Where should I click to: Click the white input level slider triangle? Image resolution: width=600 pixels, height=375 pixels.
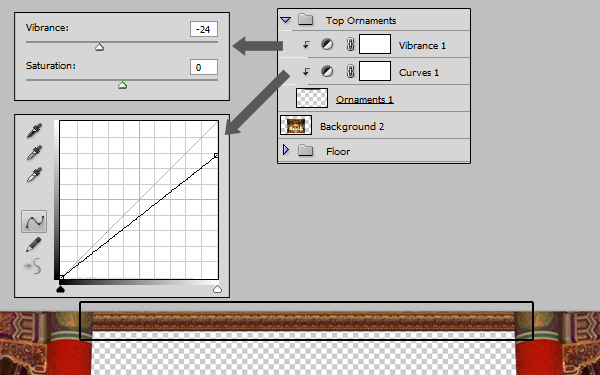click(x=217, y=289)
